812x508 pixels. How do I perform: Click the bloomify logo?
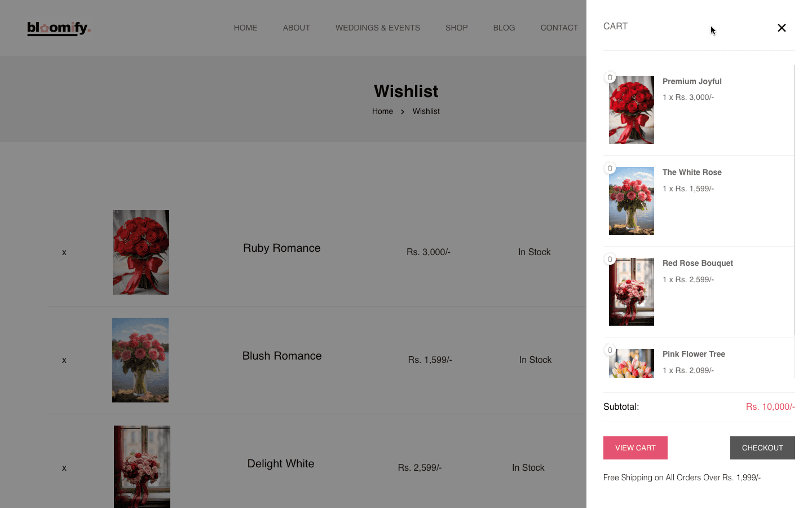click(x=59, y=28)
